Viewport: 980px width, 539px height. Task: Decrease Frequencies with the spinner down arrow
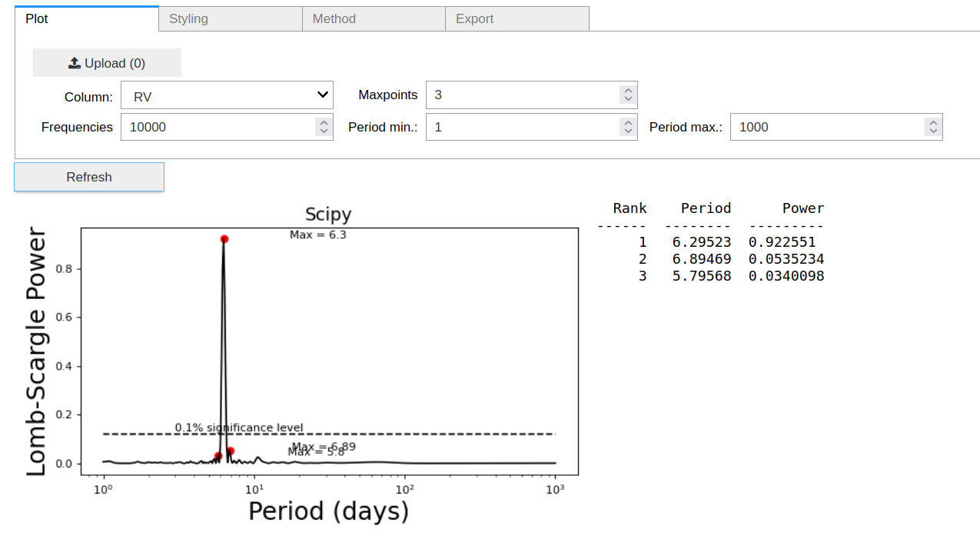(x=324, y=131)
